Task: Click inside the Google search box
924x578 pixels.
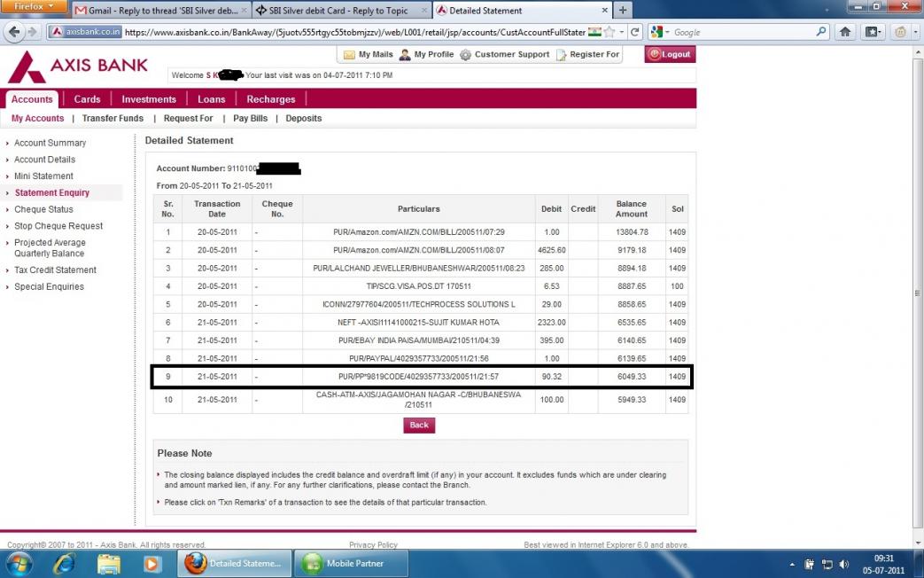Action: (x=742, y=32)
